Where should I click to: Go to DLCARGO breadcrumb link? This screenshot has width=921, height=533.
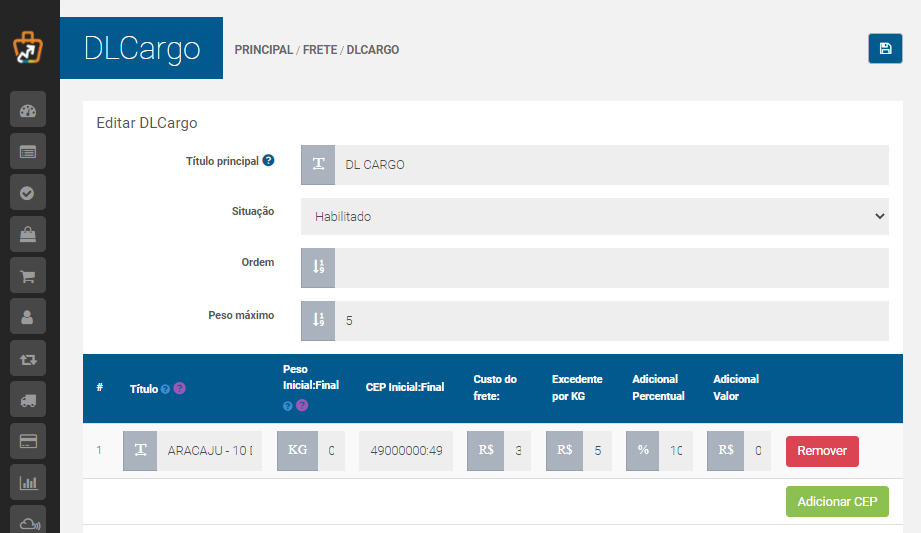tap(373, 50)
